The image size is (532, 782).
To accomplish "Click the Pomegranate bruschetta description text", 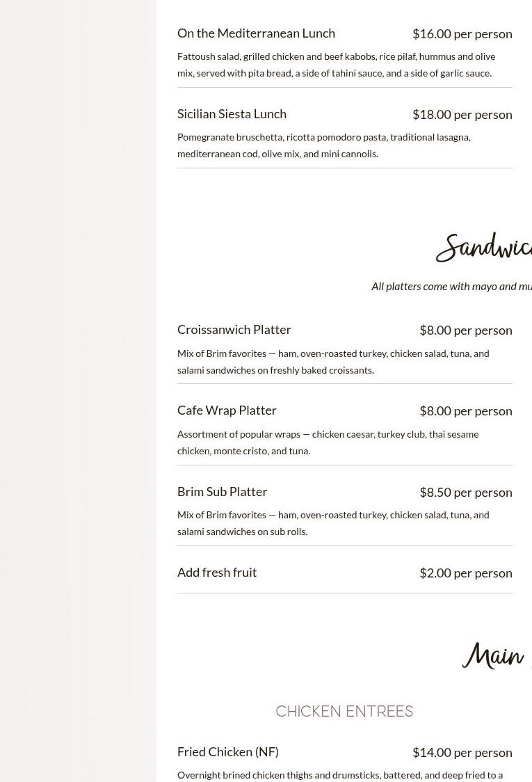I will click(324, 145).
